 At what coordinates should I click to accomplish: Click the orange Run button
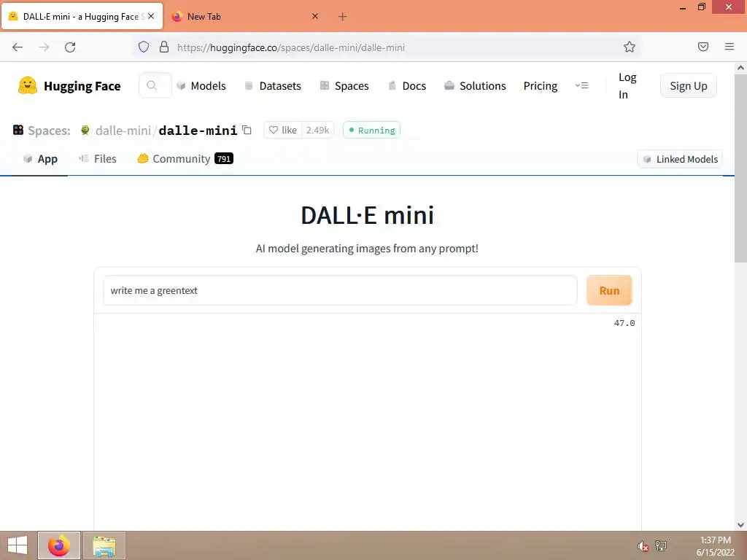tap(609, 290)
